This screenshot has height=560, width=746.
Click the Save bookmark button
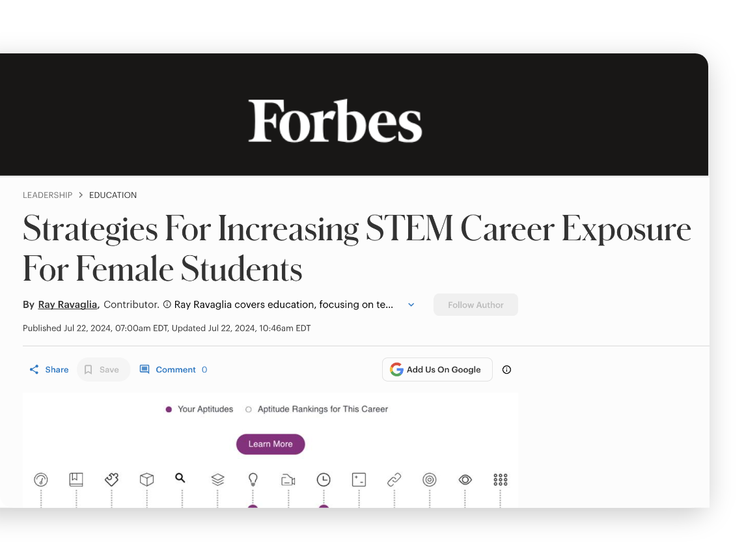pos(103,370)
